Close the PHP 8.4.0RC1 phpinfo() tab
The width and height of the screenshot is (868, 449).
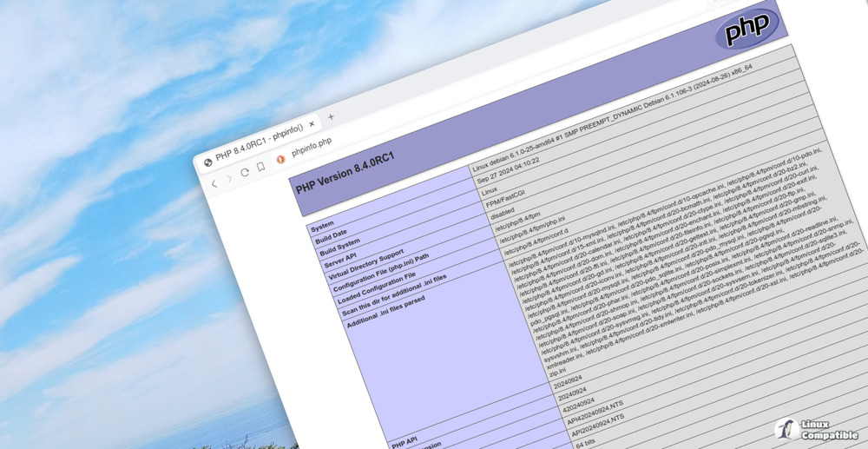(311, 124)
